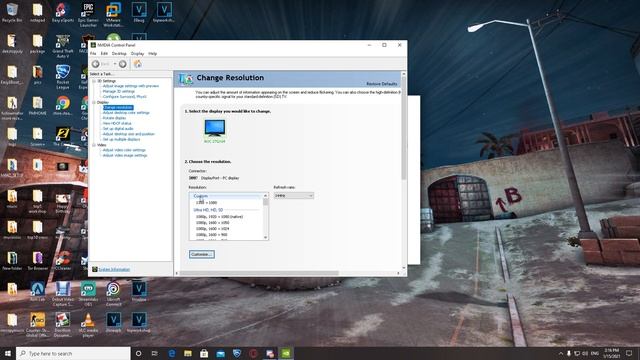
Task: Open the VMware Workstation desktop icon
Action: [113, 14]
